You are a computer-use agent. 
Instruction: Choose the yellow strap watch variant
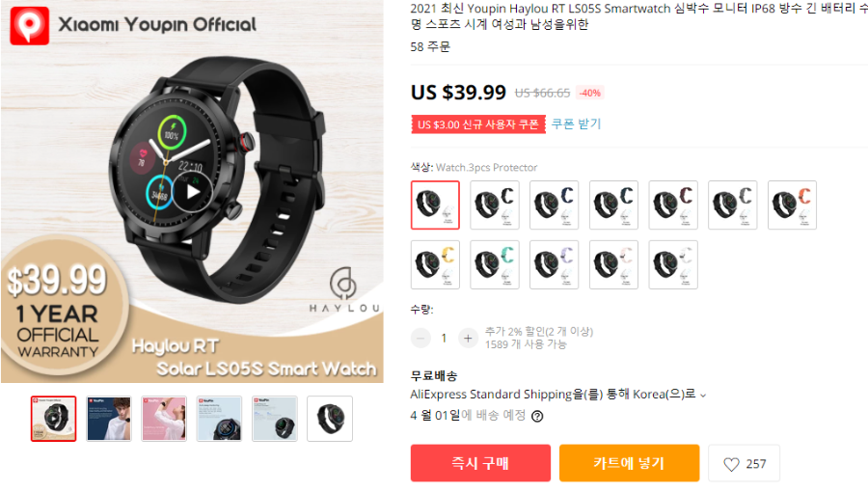coord(435,264)
